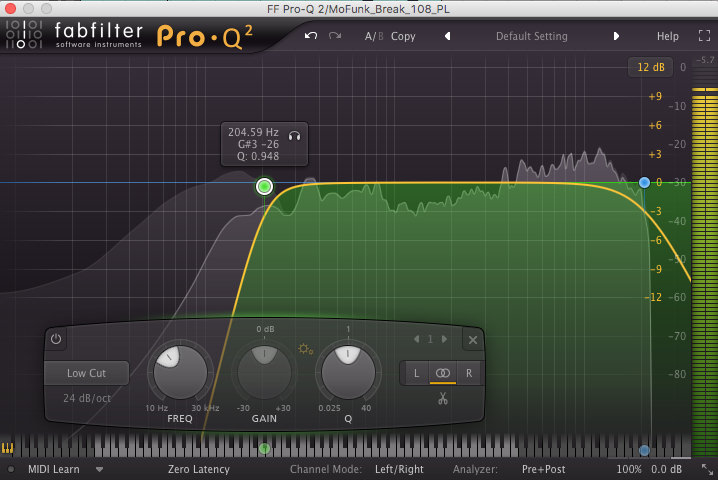Open the 24 dB/oct slope dropdown
This screenshot has width=718, height=480.
click(x=87, y=398)
